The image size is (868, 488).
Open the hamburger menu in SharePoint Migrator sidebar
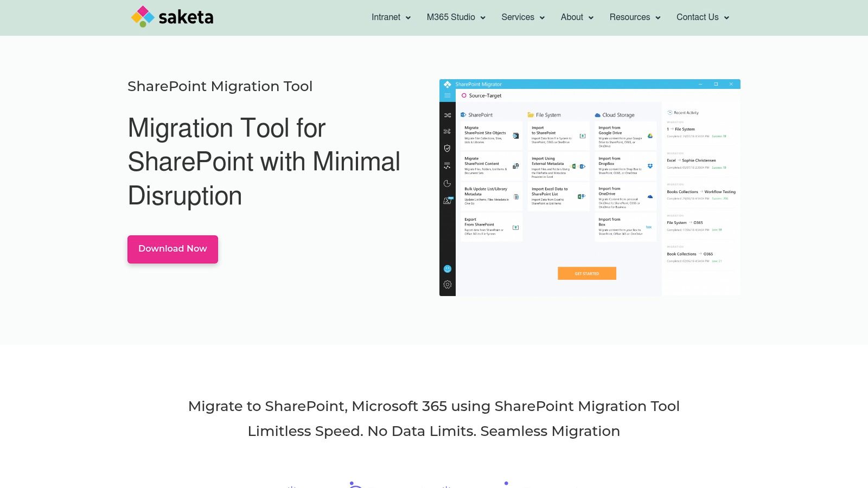[x=446, y=95]
